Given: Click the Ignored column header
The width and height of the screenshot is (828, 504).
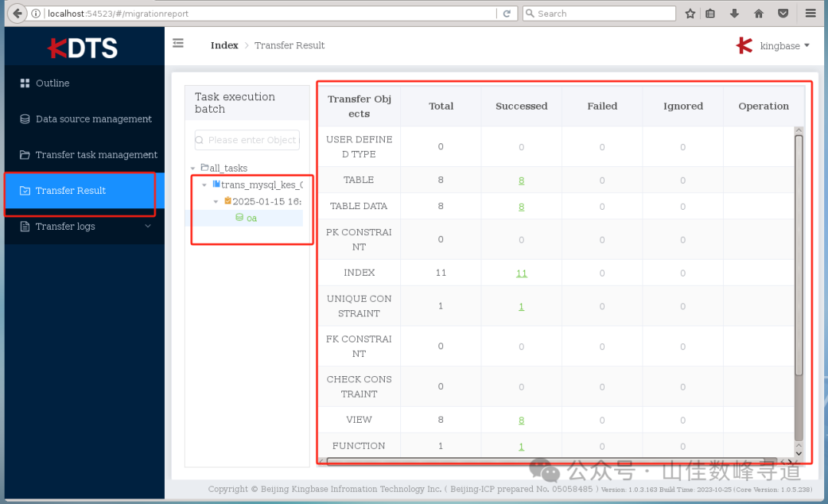Looking at the screenshot, I should [683, 106].
